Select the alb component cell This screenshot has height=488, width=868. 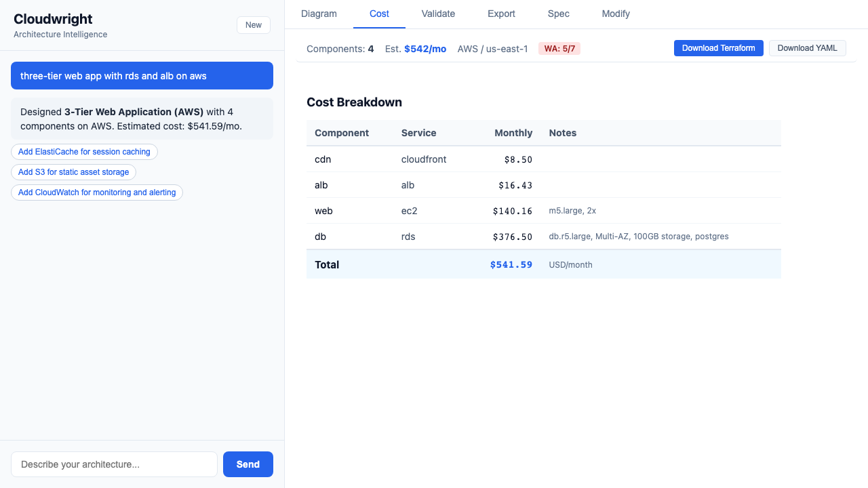(x=321, y=185)
